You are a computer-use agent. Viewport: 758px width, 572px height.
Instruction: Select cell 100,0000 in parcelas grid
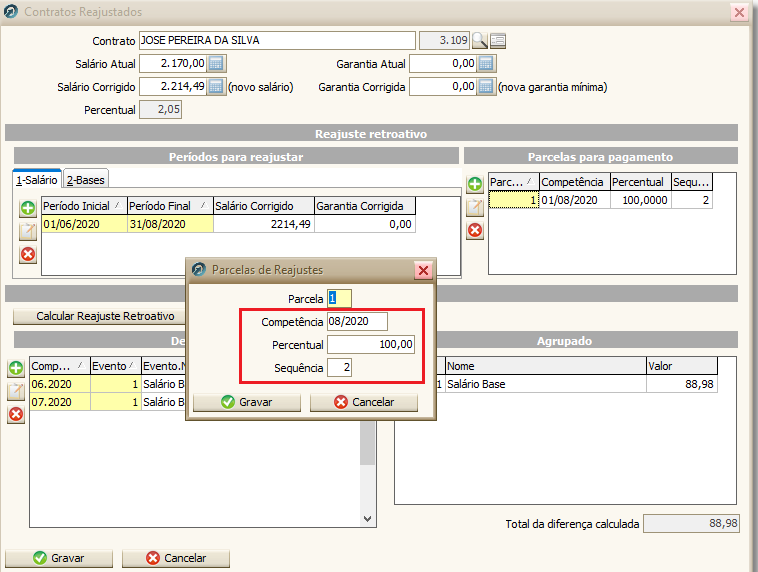pos(641,200)
